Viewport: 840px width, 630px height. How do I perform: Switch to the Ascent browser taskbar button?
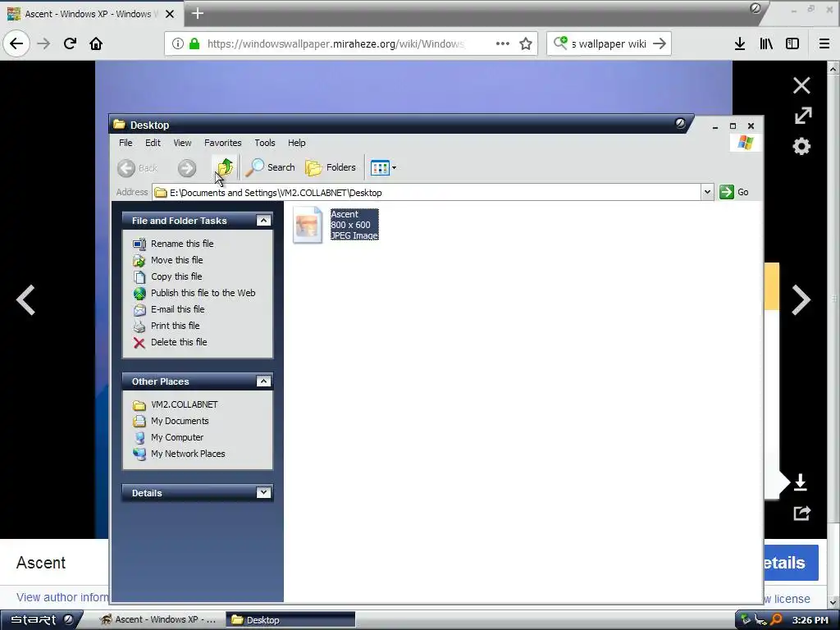pos(158,619)
